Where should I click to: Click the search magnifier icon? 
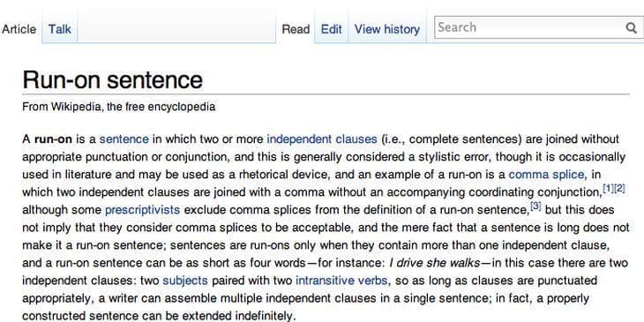point(631,27)
